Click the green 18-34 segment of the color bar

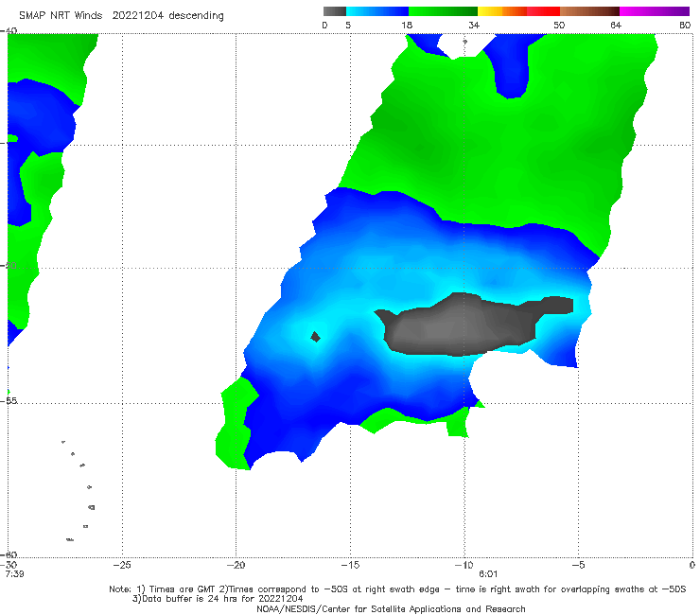coord(443,11)
